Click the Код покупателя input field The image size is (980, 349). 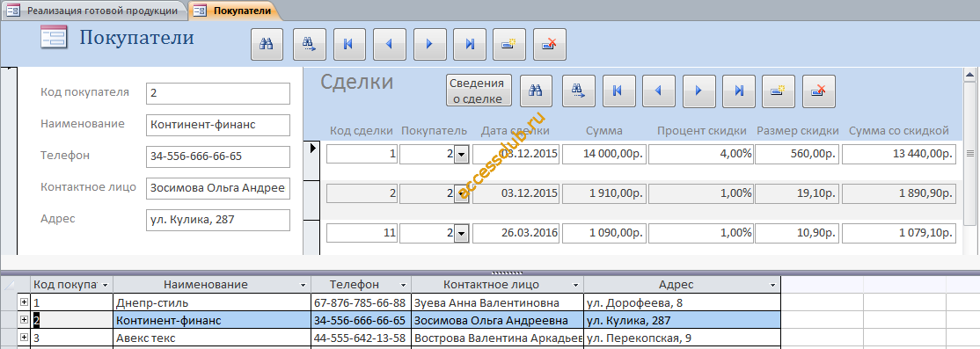click(x=218, y=94)
